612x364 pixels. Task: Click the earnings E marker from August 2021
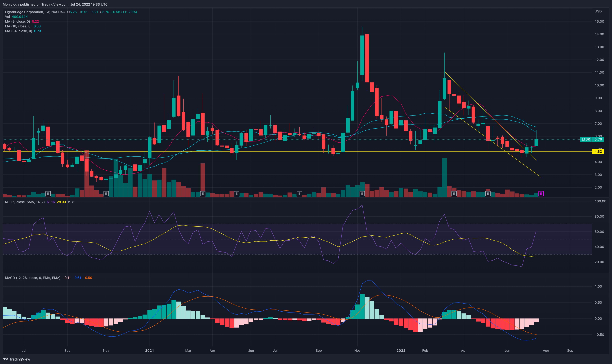coord(299,194)
